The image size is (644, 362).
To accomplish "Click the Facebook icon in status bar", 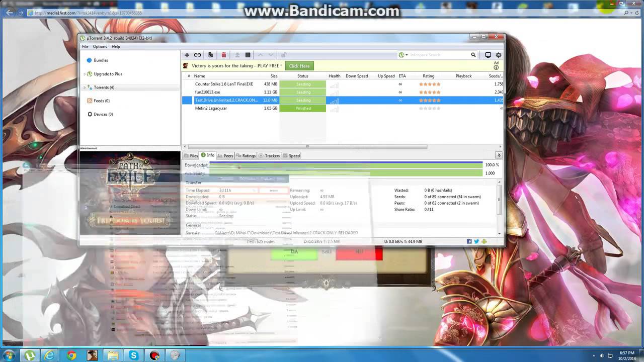I will coord(469,241).
